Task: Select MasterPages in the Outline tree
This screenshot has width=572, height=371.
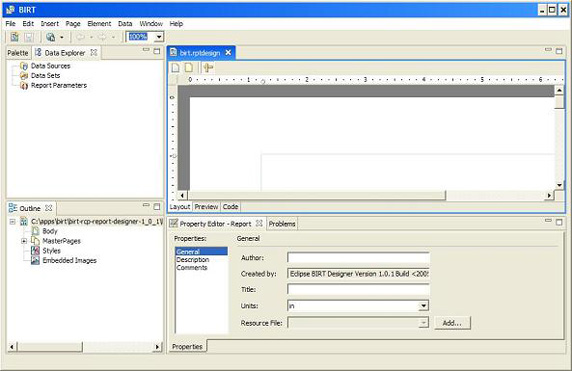Action: [61, 241]
